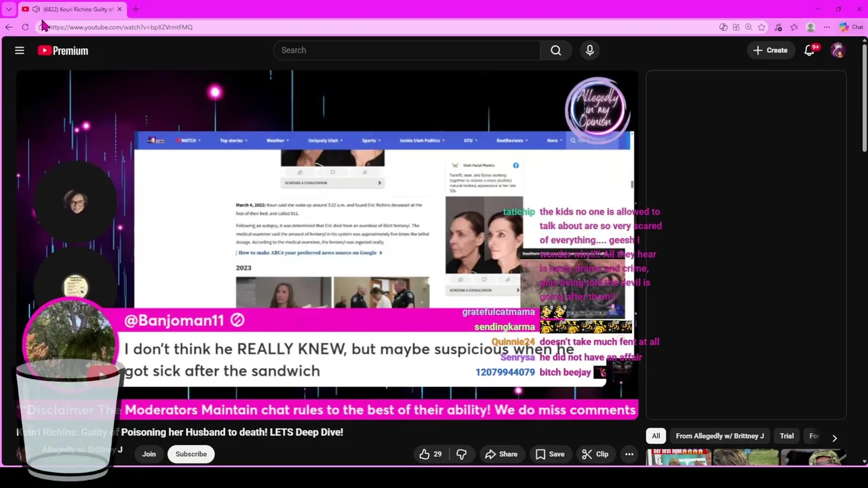Open a new browser tab
The width and height of the screenshot is (868, 488).
pos(136,9)
